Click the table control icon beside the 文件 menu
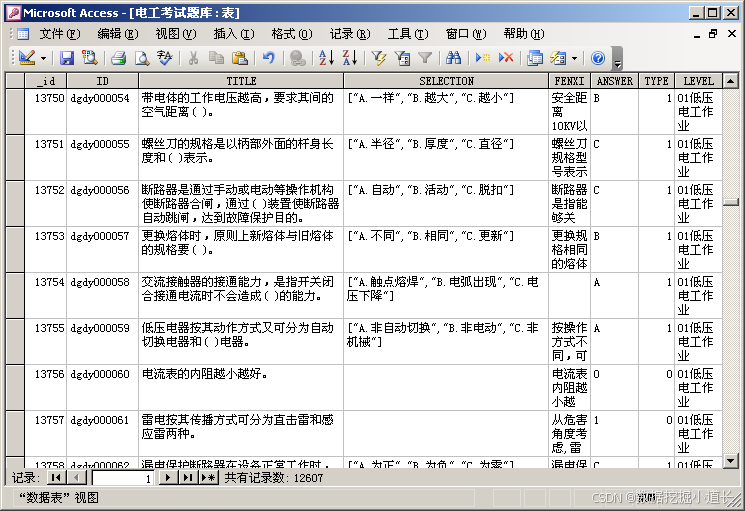 [23, 34]
